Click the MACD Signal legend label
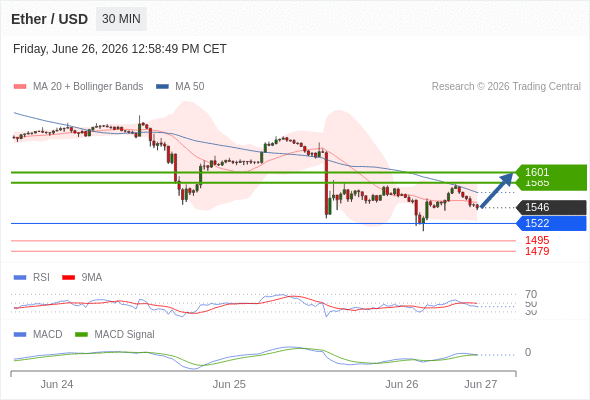590x400 pixels. [125, 335]
